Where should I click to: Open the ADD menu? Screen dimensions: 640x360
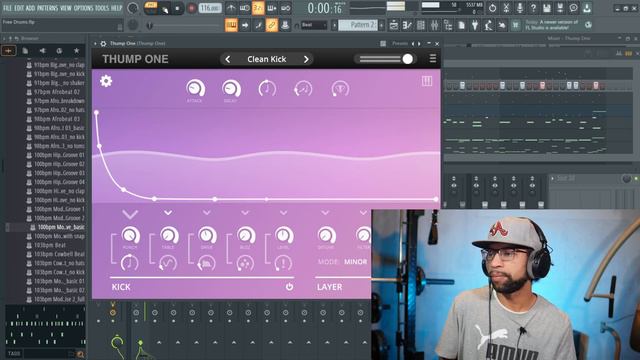point(31,8)
